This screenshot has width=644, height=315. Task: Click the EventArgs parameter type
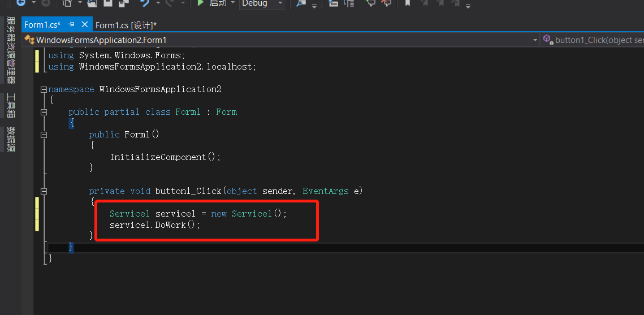point(326,191)
